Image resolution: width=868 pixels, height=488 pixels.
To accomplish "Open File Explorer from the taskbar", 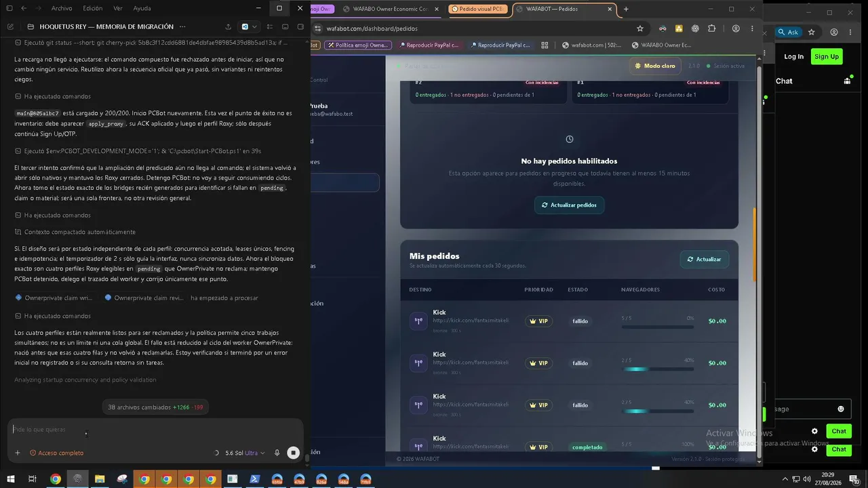I will (x=100, y=479).
